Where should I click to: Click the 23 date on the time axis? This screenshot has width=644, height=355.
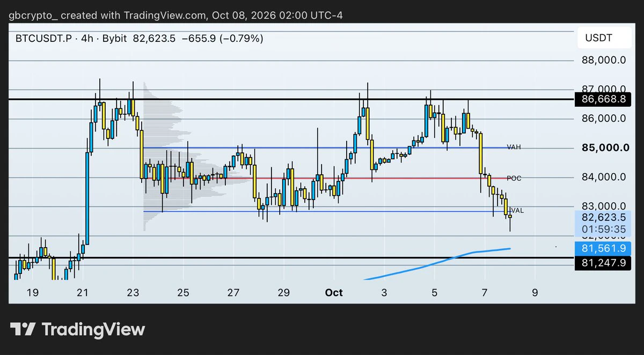click(133, 292)
